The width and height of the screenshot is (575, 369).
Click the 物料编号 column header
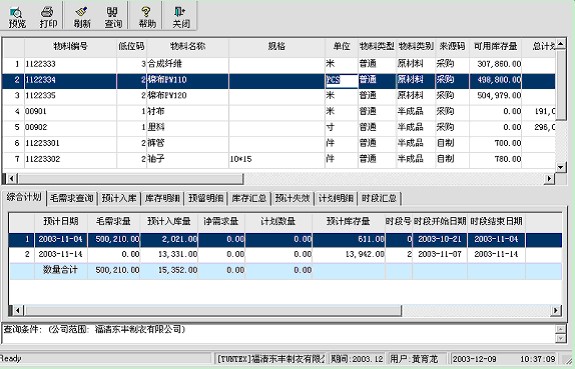(70, 47)
